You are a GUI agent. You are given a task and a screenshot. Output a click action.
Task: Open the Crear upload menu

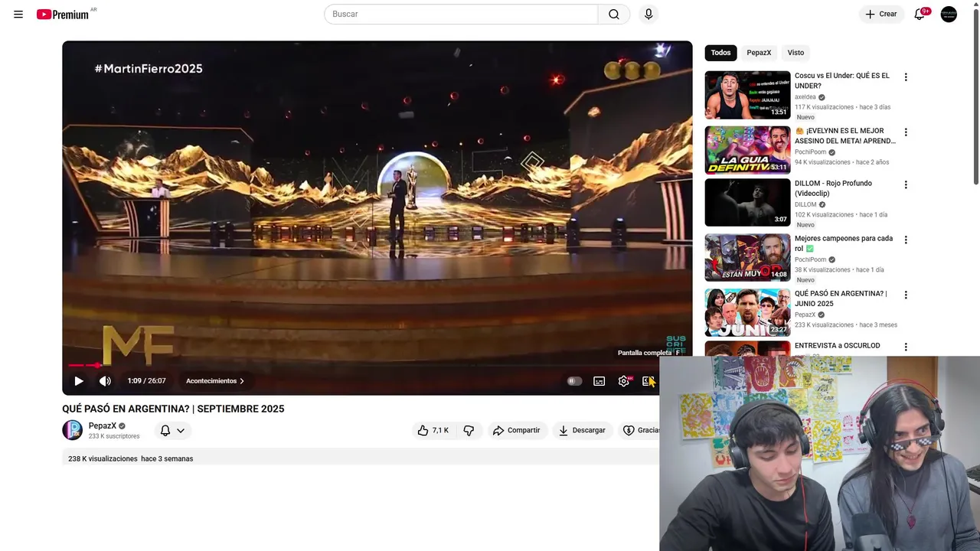click(x=881, y=14)
